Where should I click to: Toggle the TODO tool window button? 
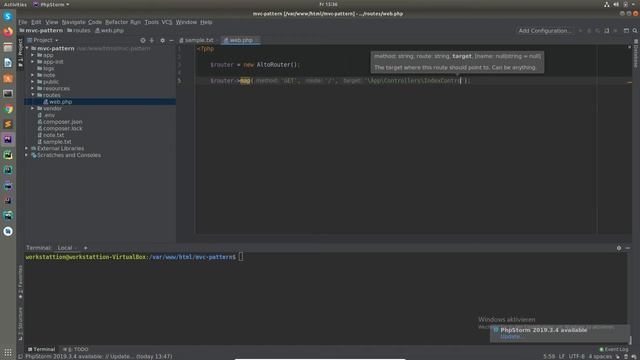click(76, 349)
